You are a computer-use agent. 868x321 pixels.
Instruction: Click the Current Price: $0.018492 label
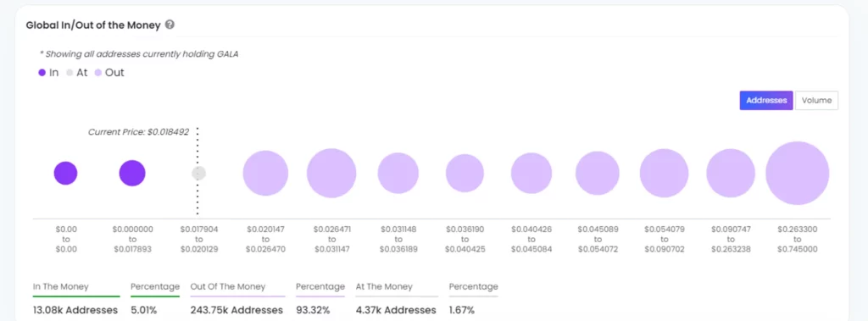[139, 132]
